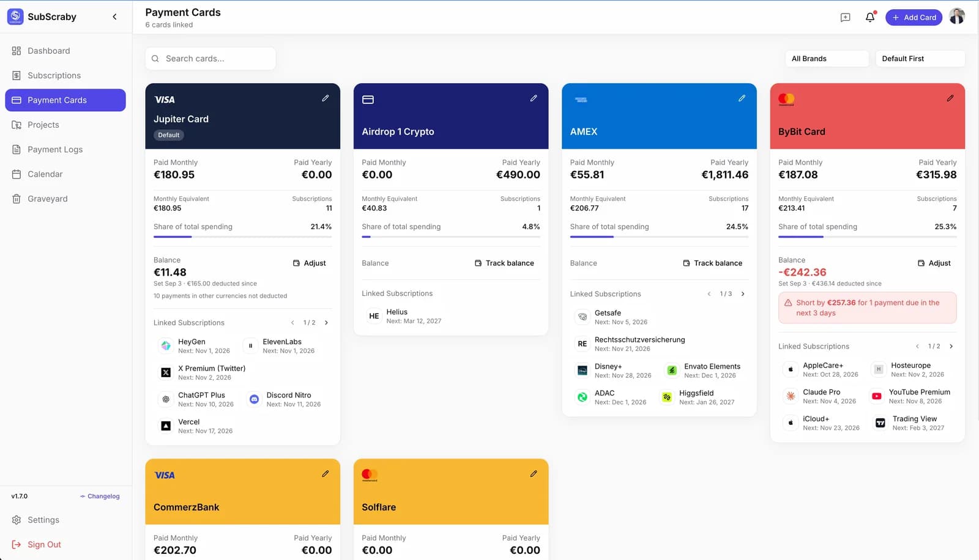Open Payment Logs in the sidebar
979x560 pixels.
coord(65,149)
